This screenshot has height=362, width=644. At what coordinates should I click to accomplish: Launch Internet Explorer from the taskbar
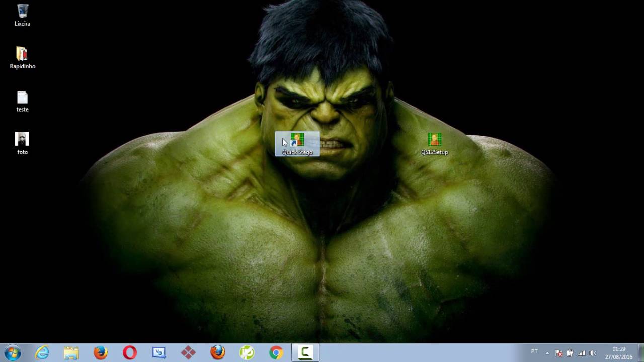pyautogui.click(x=42, y=353)
